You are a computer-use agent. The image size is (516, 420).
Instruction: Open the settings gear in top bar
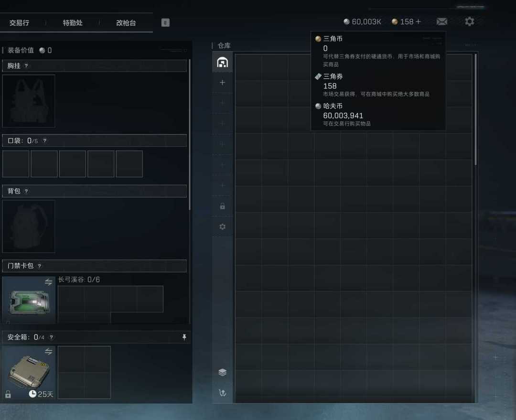[469, 22]
